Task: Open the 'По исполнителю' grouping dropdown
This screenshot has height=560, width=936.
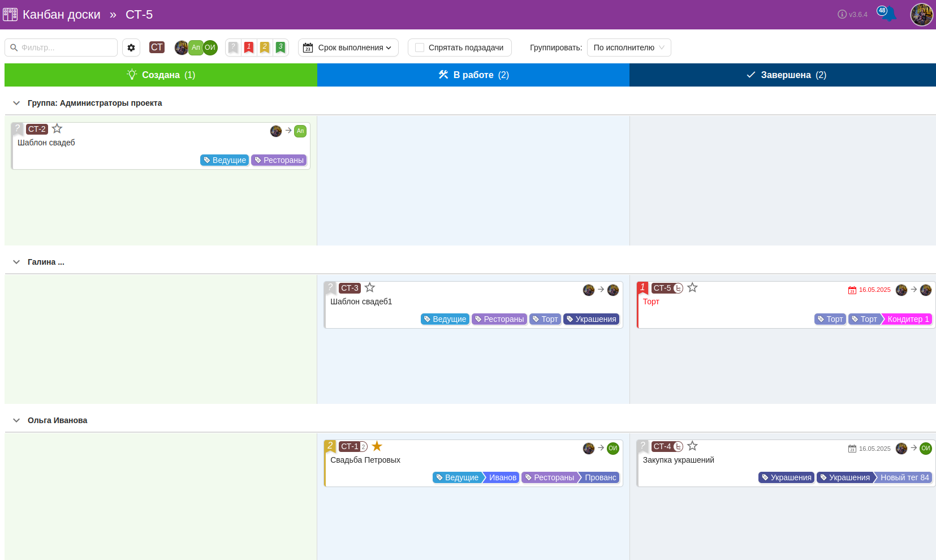Action: [628, 48]
